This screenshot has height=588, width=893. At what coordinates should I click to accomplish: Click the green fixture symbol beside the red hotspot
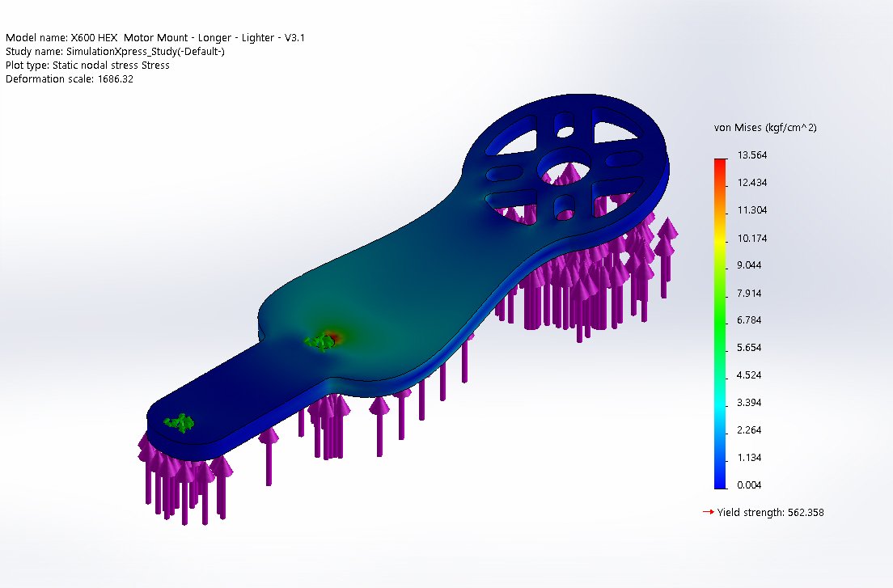click(x=319, y=342)
